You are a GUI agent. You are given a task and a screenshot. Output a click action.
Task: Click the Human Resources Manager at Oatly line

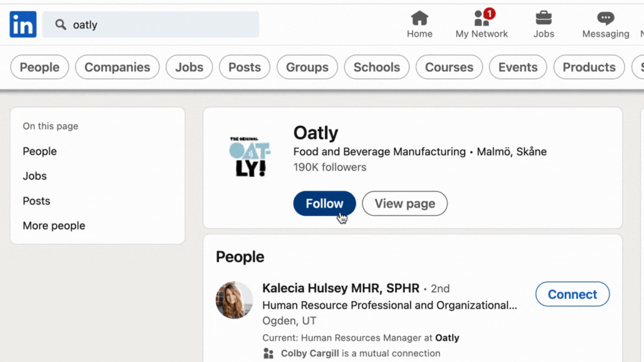point(361,338)
